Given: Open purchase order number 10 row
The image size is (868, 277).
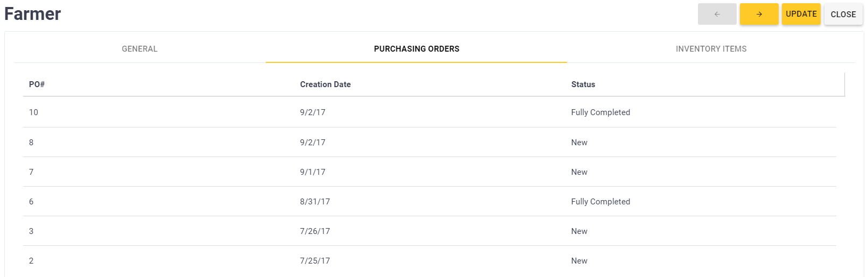Looking at the screenshot, I should (x=33, y=112).
